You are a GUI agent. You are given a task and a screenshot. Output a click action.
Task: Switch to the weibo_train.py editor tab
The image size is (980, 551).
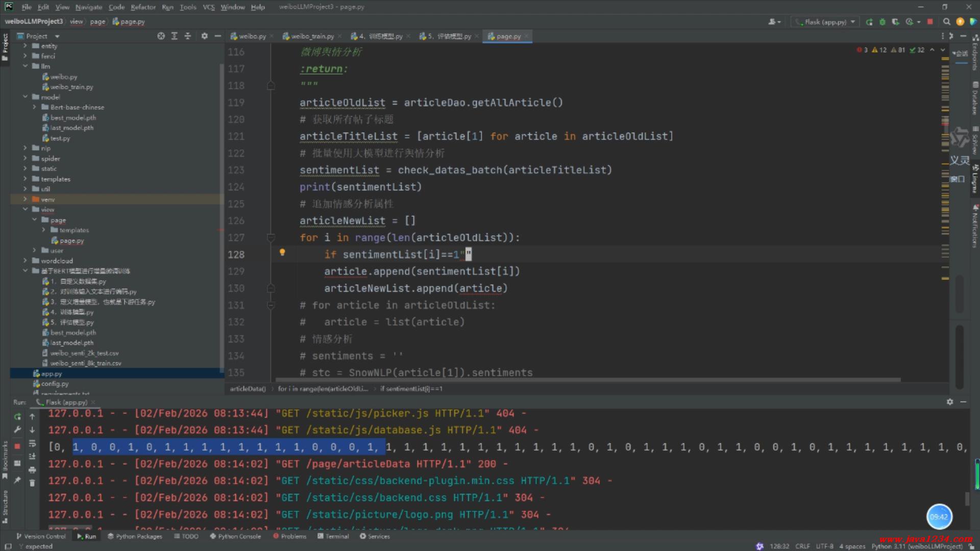[312, 36]
